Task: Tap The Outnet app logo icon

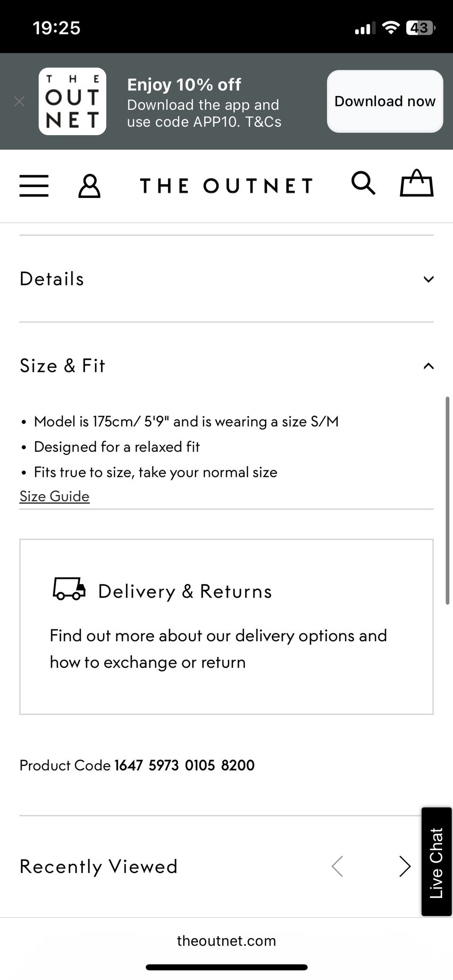Action: click(72, 101)
